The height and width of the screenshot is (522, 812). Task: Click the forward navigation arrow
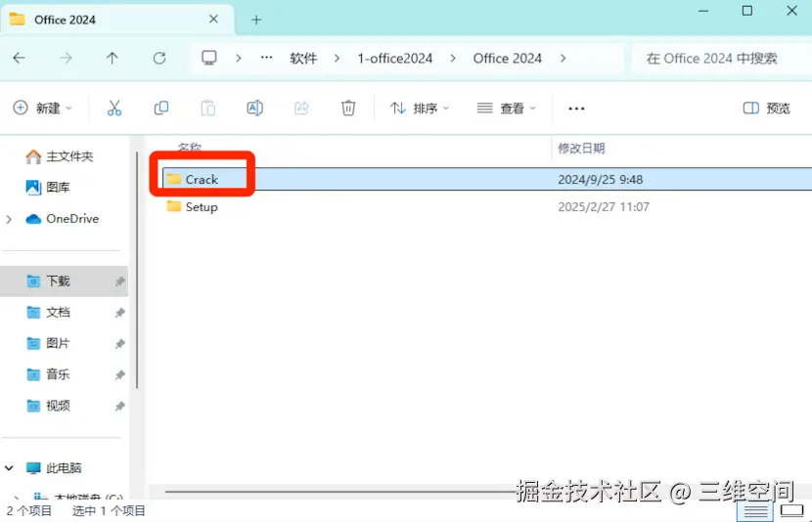[x=66, y=58]
